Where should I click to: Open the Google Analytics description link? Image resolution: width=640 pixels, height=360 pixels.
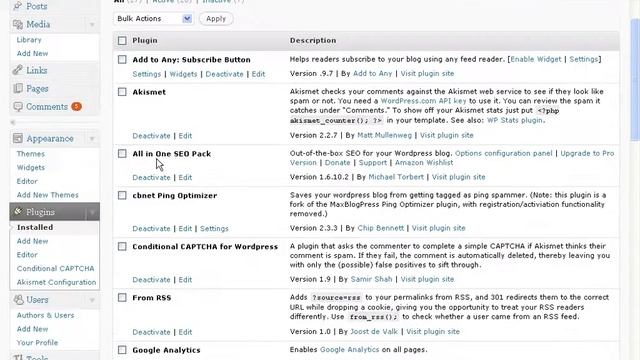pyautogui.click(x=349, y=349)
